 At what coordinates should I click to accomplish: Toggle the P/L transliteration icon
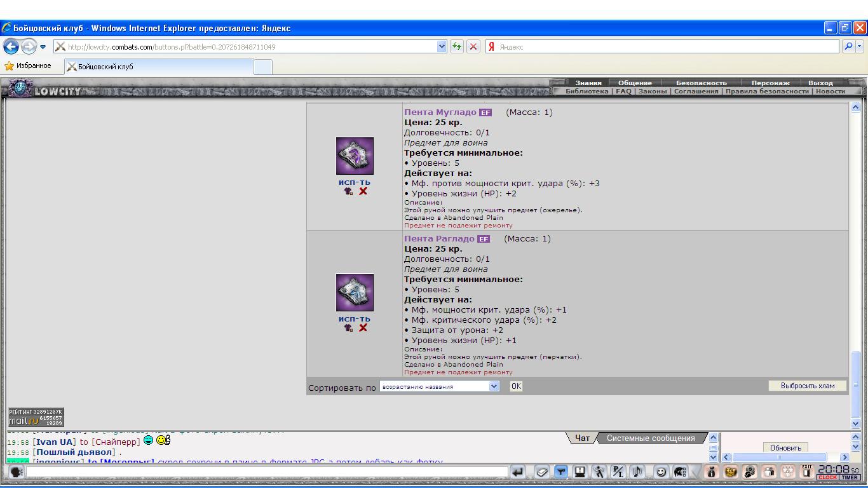618,472
